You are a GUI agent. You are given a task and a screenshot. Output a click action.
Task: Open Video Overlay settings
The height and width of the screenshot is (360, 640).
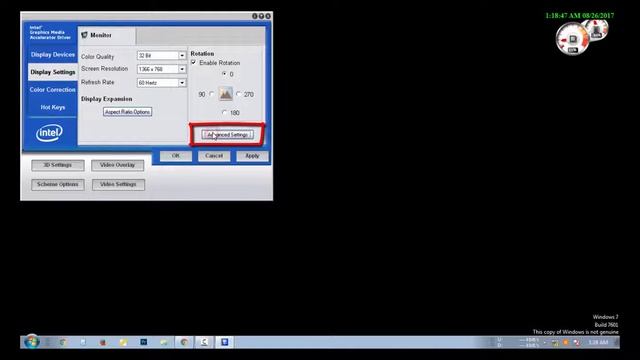click(x=118, y=165)
